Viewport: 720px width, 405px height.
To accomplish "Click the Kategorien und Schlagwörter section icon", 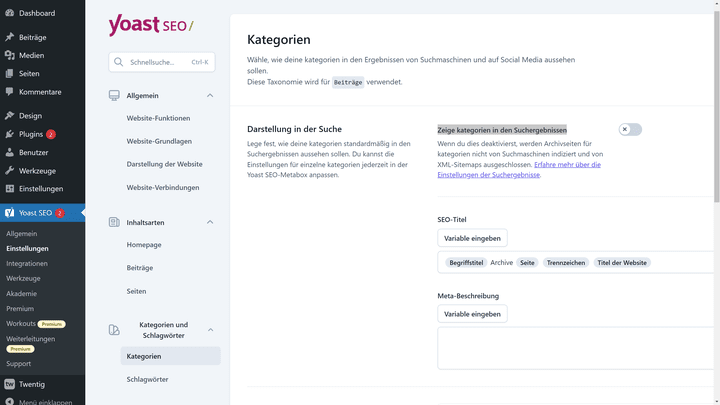I will click(114, 330).
